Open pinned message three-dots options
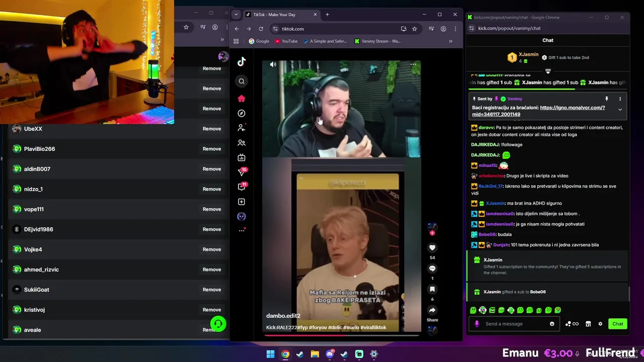The height and width of the screenshot is (362, 644). (x=620, y=99)
